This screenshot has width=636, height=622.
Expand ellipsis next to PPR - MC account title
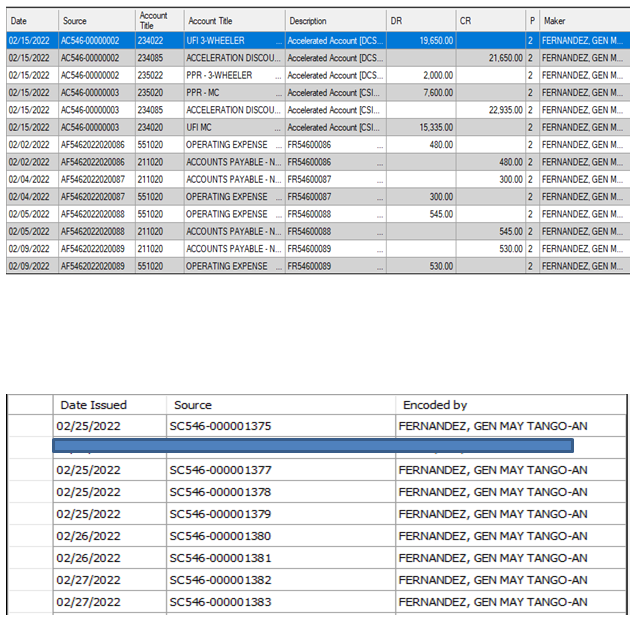click(278, 94)
